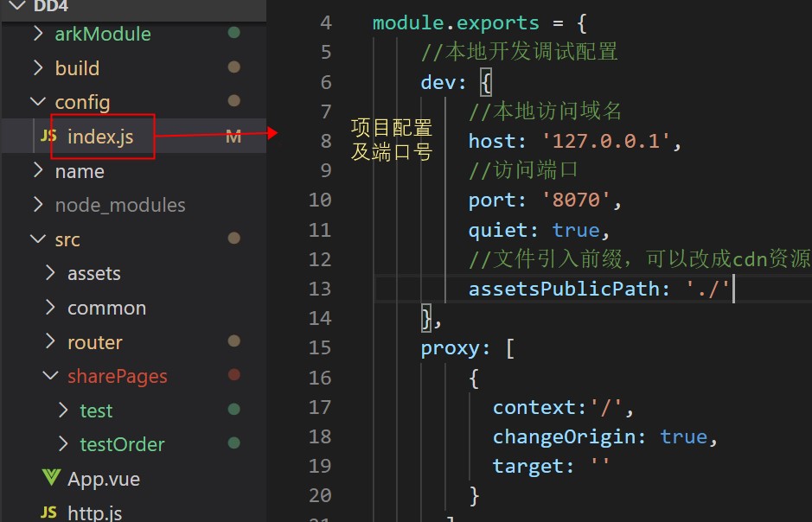Click the port value '8070'
This screenshot has width=812, height=522.
(x=576, y=200)
